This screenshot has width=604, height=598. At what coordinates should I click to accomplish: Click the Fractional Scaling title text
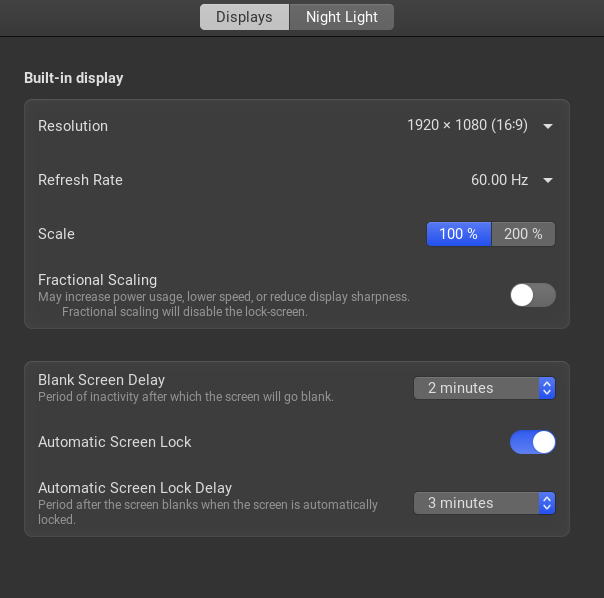[x=97, y=280]
